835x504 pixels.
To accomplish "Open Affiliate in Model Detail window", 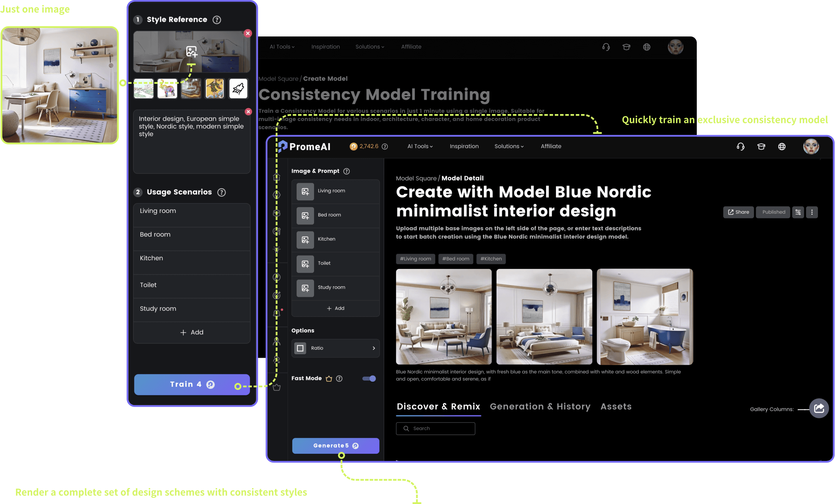I will [551, 147].
